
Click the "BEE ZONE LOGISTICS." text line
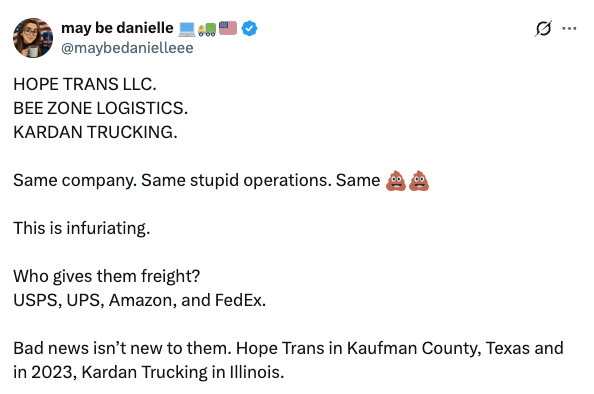[x=100, y=108]
